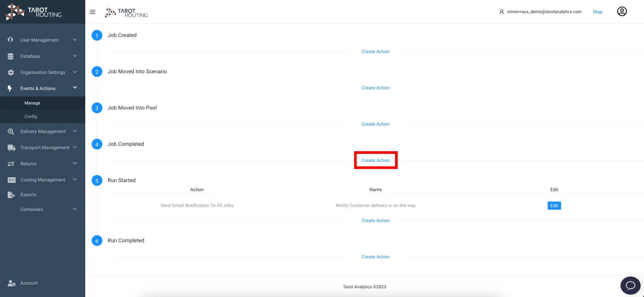This screenshot has width=644, height=297.
Task: Expand the Database chevron
Action: pos(75,56)
